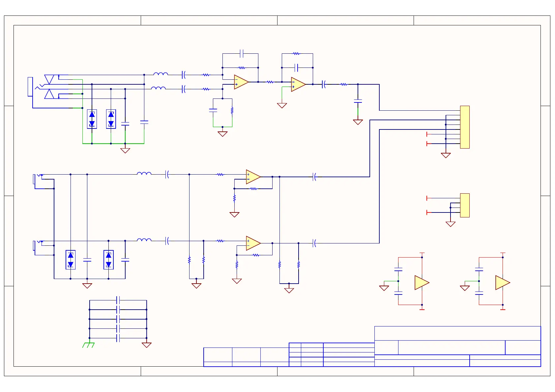555x392 pixels.
Task: Select right op-amp power supply decoupling triangle
Action: [503, 283]
